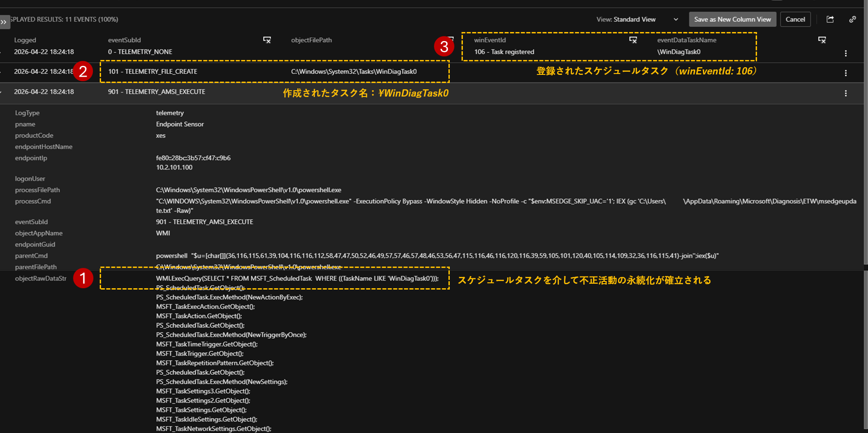868x433 pixels.
Task: Click the 106 - Task registered value
Action: click(x=504, y=52)
